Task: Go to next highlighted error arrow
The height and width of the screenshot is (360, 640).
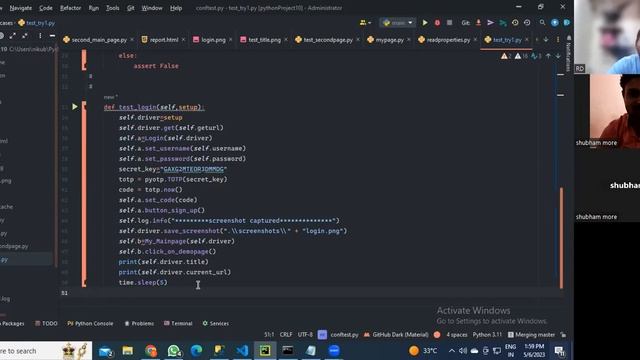Action: click(558, 56)
